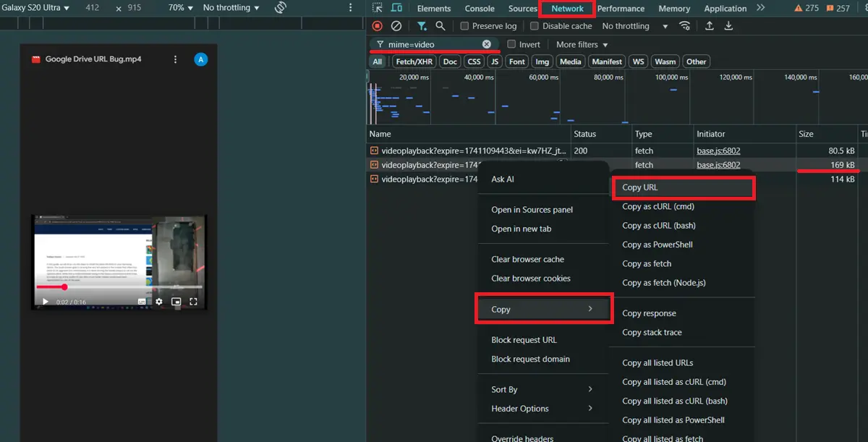The width and height of the screenshot is (868, 442).
Task: Switch to the Console tab
Action: [x=480, y=9]
